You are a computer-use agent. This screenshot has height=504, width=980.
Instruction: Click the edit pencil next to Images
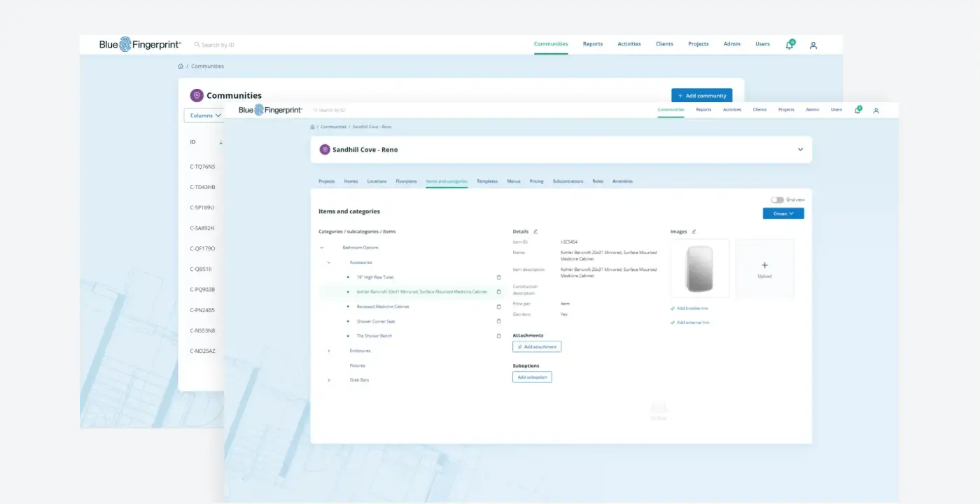click(x=694, y=231)
